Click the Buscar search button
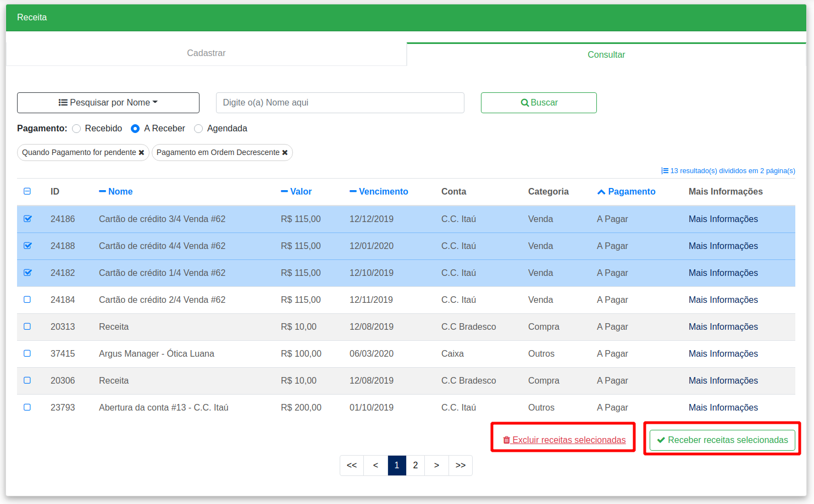The height and width of the screenshot is (504, 814). pyautogui.click(x=539, y=103)
